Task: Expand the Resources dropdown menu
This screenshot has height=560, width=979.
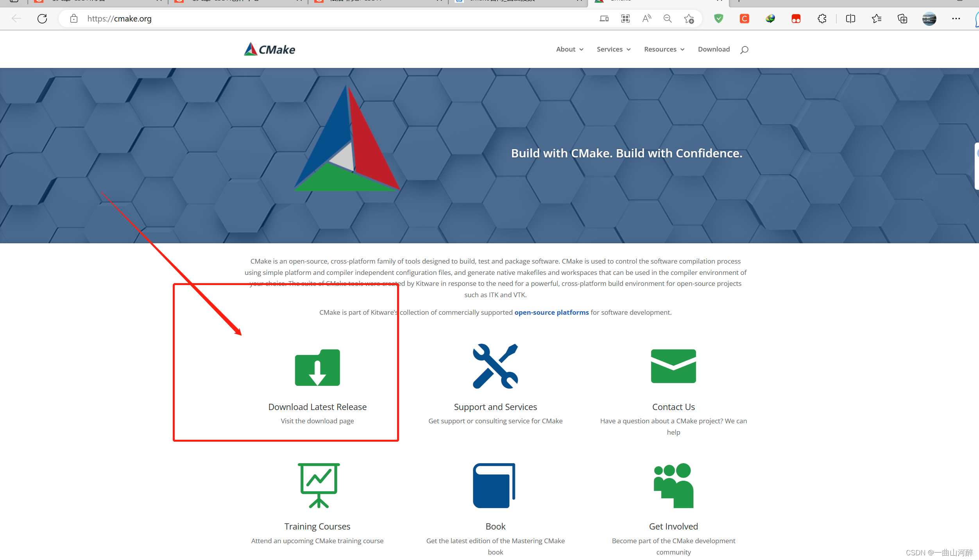Action: (x=664, y=49)
